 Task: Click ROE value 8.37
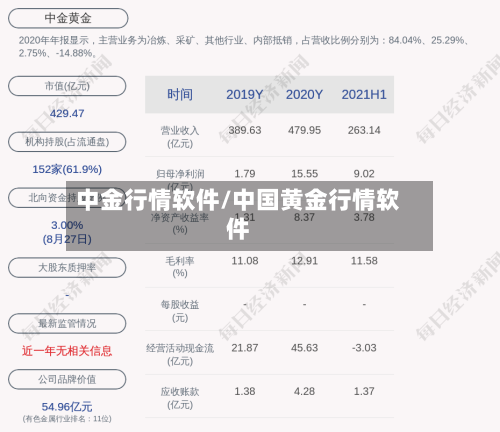(304, 217)
